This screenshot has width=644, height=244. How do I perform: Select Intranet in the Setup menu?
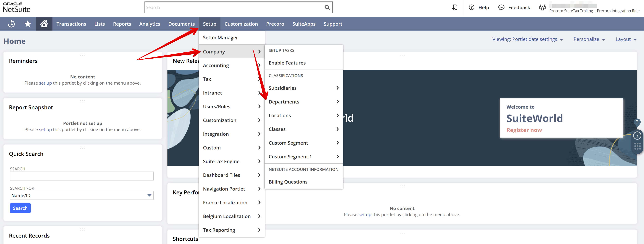pyautogui.click(x=232, y=93)
